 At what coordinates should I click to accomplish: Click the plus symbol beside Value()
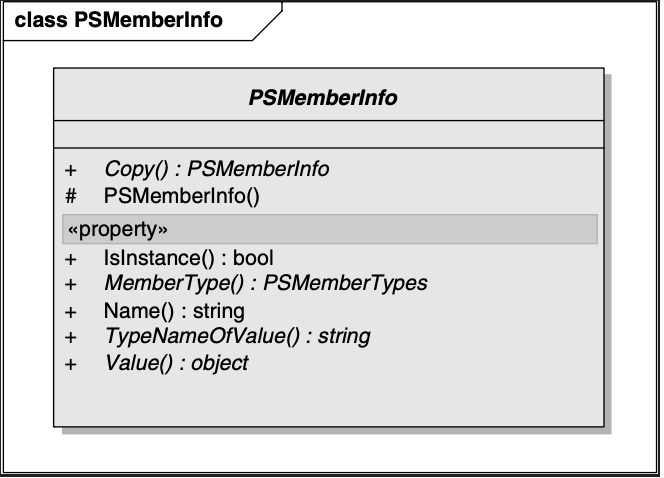pyautogui.click(x=71, y=364)
